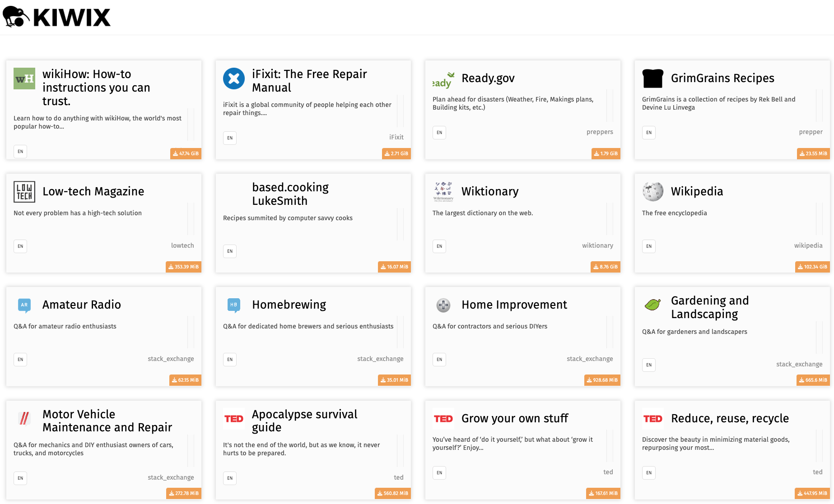Open Motor Vehicle Maintenance and Repair title
The height and width of the screenshot is (504, 834).
pyautogui.click(x=107, y=421)
